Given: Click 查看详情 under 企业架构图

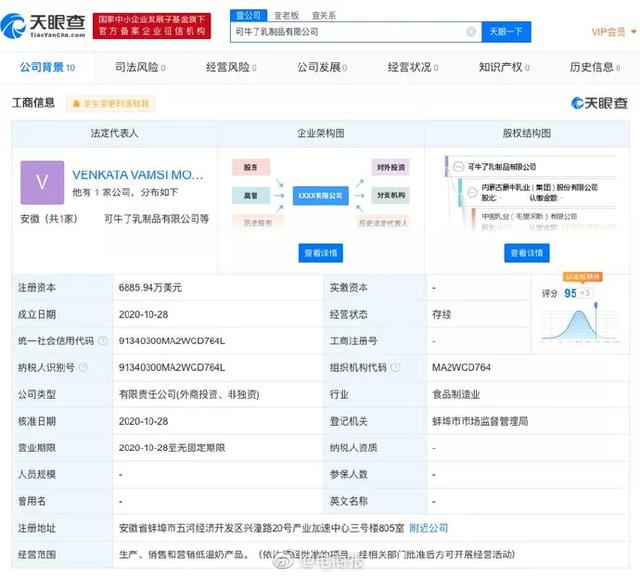Looking at the screenshot, I should click(319, 253).
